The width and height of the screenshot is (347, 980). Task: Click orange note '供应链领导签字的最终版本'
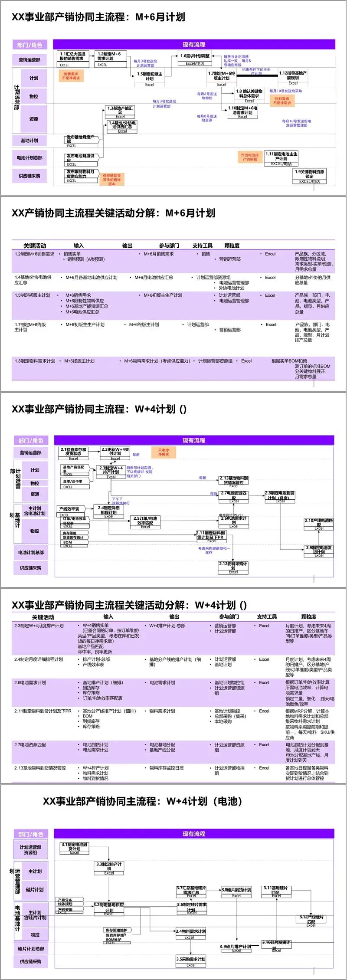click(111, 180)
